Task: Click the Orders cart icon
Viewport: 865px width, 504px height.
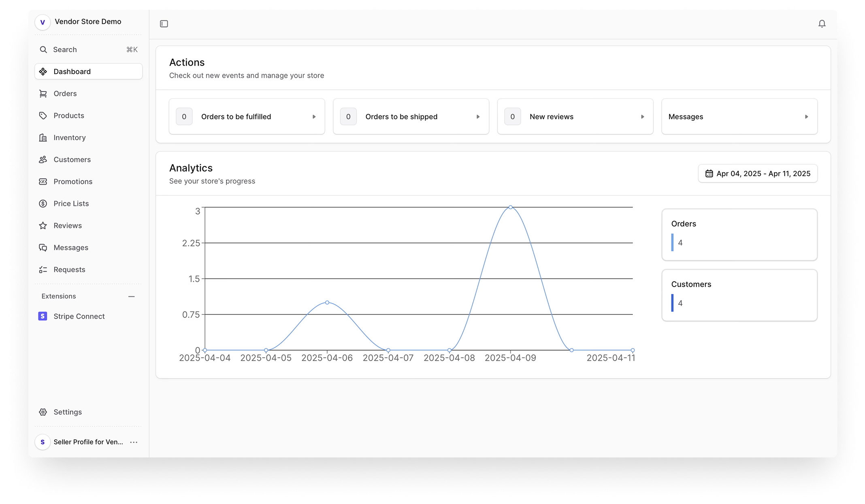Action: [x=43, y=94]
